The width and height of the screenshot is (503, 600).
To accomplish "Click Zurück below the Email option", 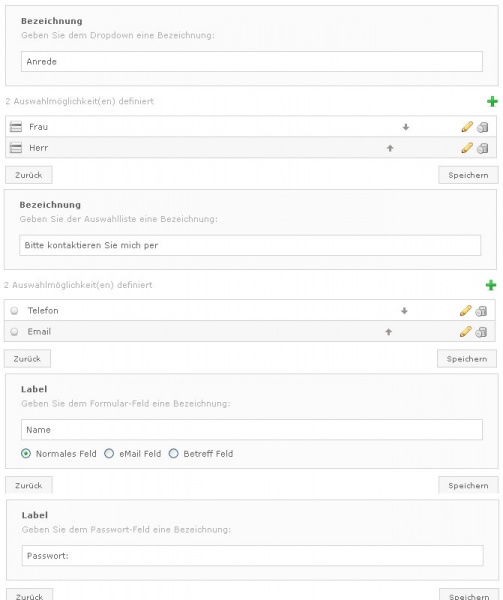I will tap(27, 359).
